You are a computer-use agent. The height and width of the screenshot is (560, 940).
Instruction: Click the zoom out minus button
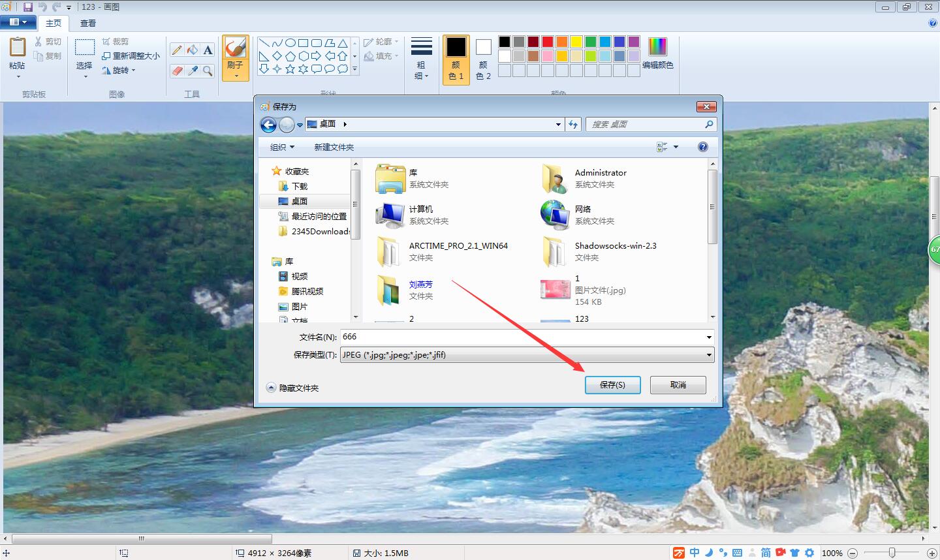[x=853, y=553]
